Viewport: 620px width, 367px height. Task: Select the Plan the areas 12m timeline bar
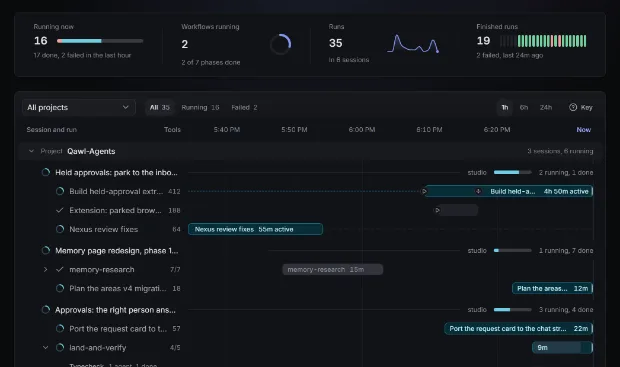click(x=552, y=288)
